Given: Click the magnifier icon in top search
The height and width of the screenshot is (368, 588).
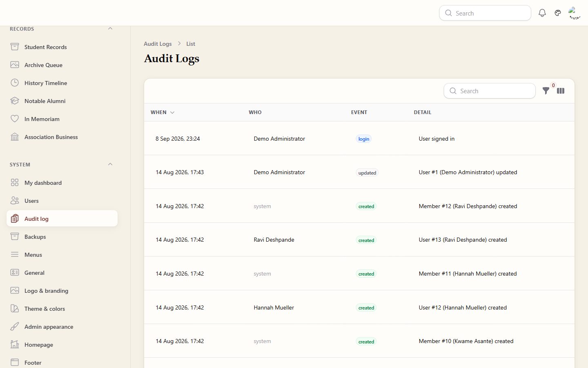Looking at the screenshot, I should click(448, 13).
